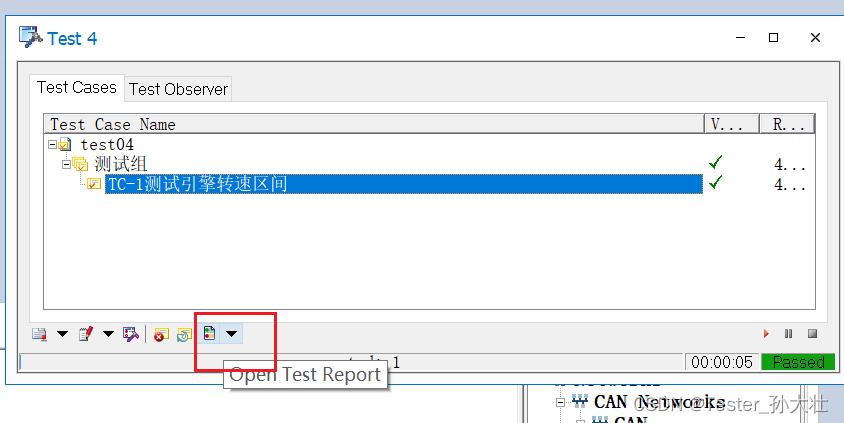Maximize the Test 4 window
844x423 pixels.
pyautogui.click(x=773, y=38)
